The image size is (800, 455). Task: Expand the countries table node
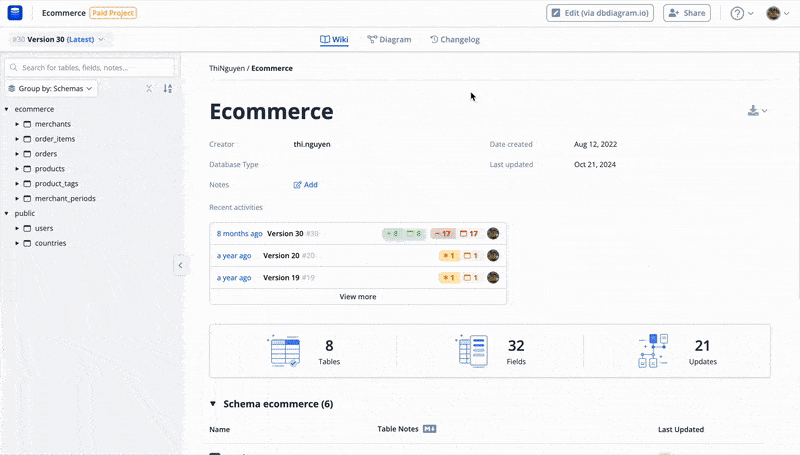click(17, 243)
